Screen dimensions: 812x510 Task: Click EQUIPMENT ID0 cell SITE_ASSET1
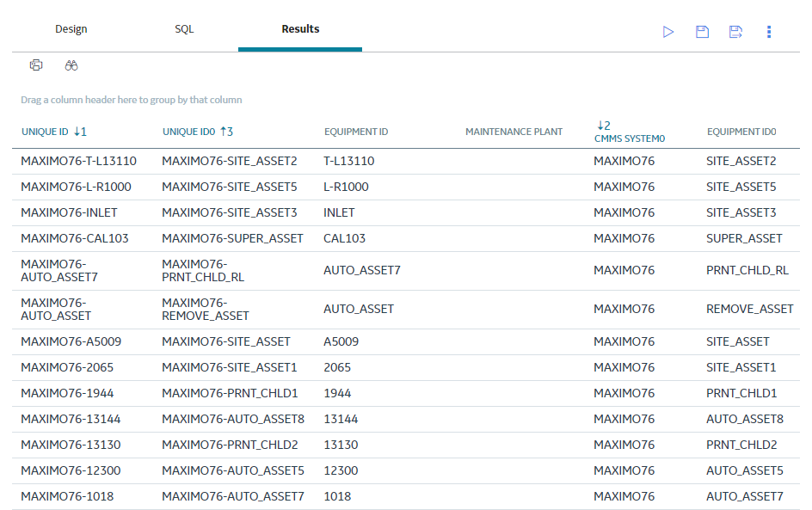tap(741, 367)
